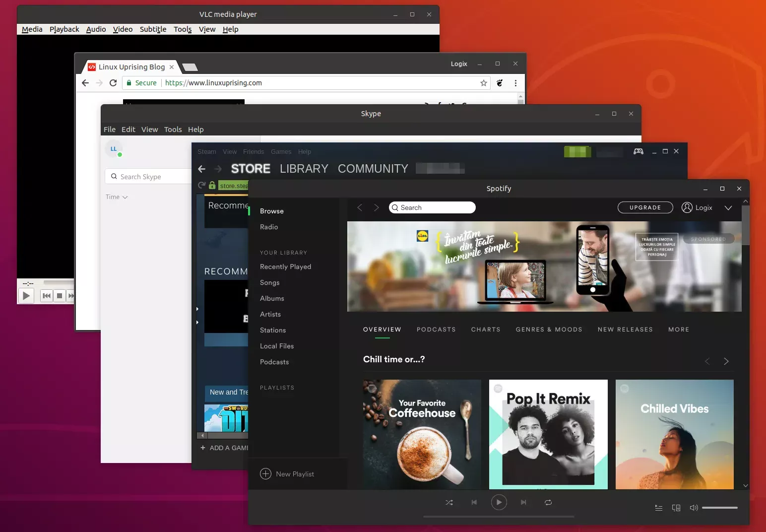Skip to next track in Spotify

tap(523, 502)
